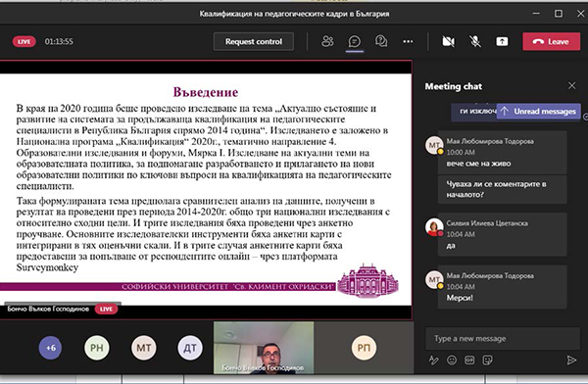Click the message 'да'
The image size is (588, 384).
(451, 246)
